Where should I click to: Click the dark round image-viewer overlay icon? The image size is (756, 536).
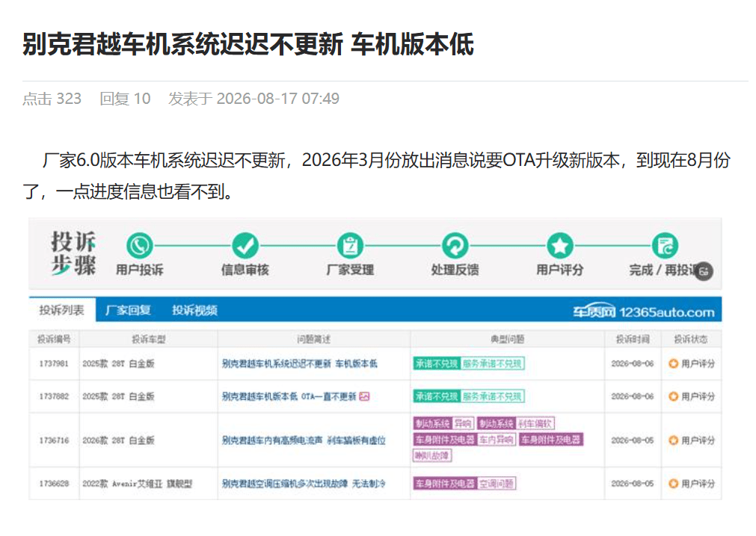[x=704, y=271]
